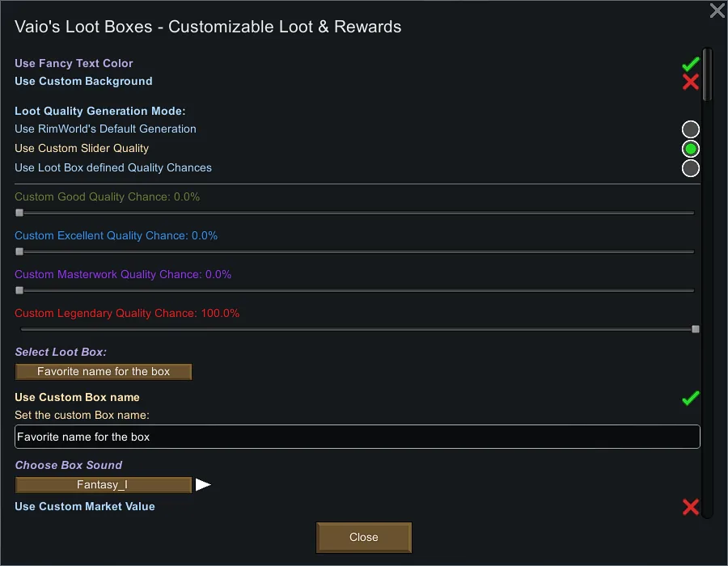
Task: Select Use Loot Box defined Quality Chances radio
Action: (690, 168)
